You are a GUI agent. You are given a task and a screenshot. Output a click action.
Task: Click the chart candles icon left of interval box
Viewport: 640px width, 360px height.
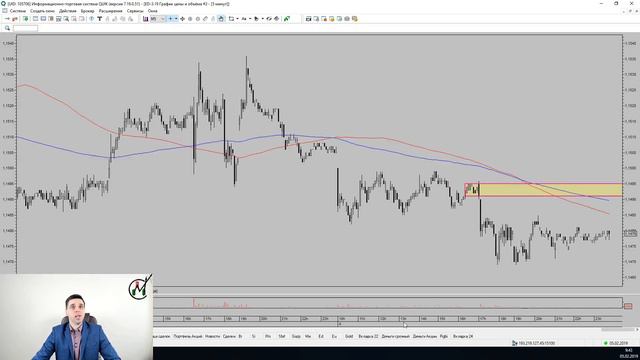tap(145, 19)
